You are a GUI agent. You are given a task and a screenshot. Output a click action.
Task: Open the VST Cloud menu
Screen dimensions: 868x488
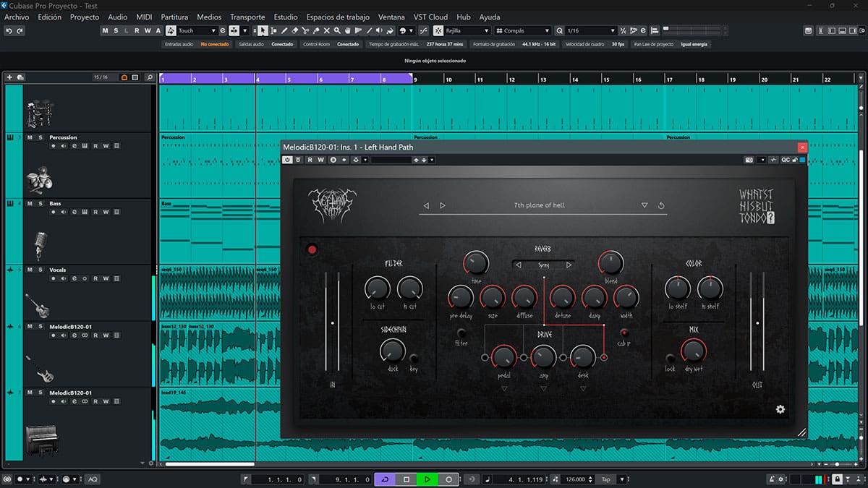430,17
